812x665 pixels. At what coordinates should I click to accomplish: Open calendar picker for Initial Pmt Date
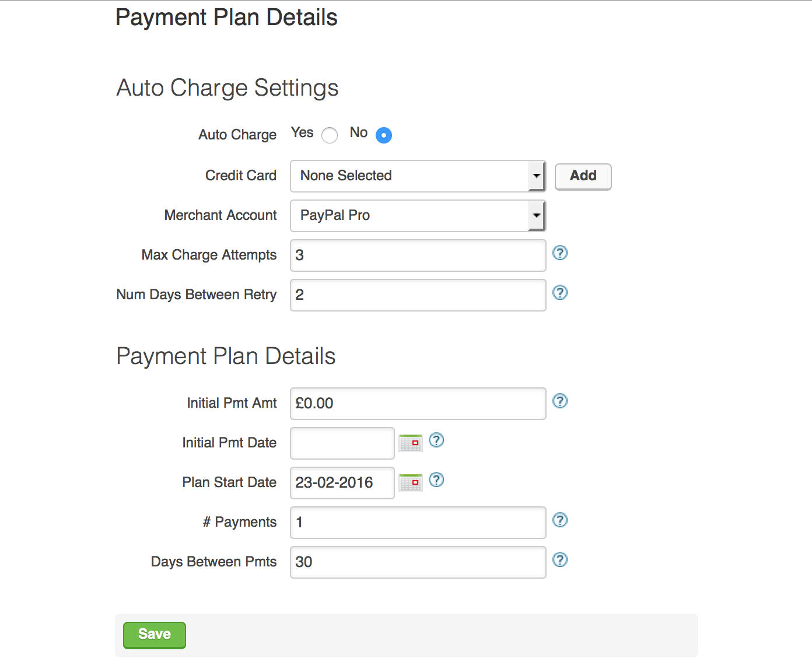coord(411,443)
